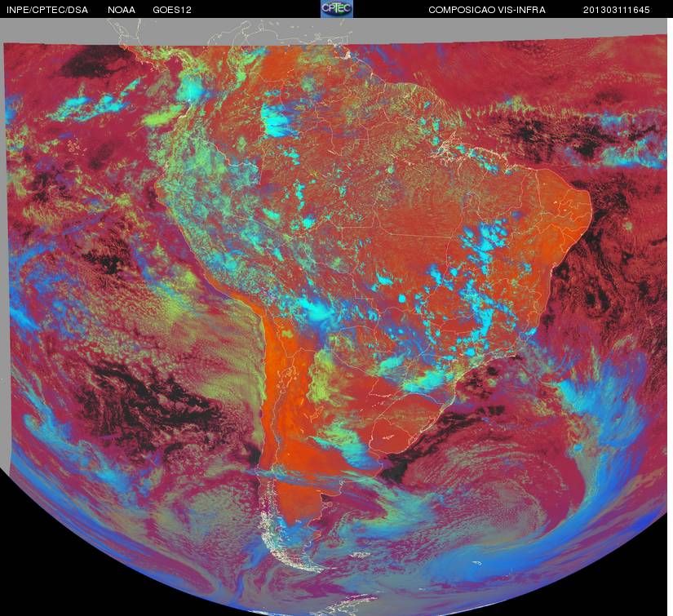Screen dimensions: 673x616
Task: Click the NOAA label in header
Action: (122, 10)
